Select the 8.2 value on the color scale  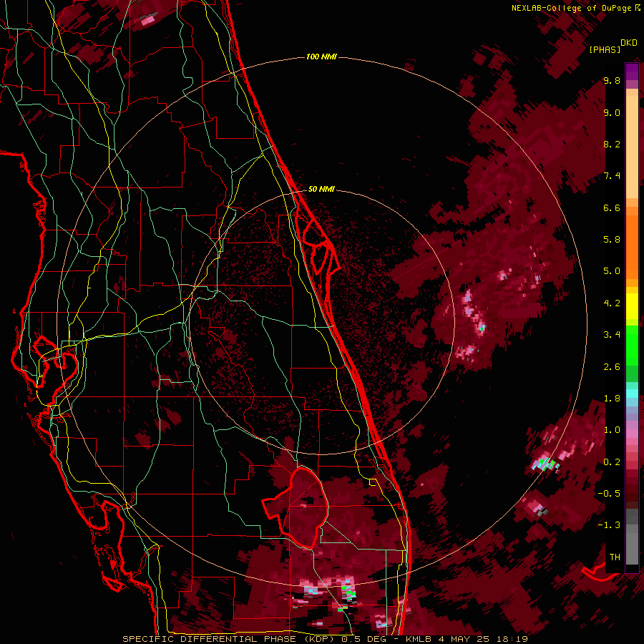point(612,144)
